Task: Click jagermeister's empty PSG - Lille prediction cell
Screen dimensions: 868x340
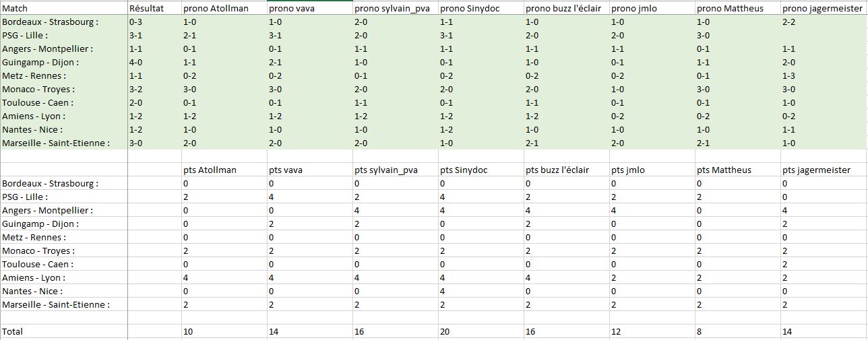Action: tap(822, 35)
